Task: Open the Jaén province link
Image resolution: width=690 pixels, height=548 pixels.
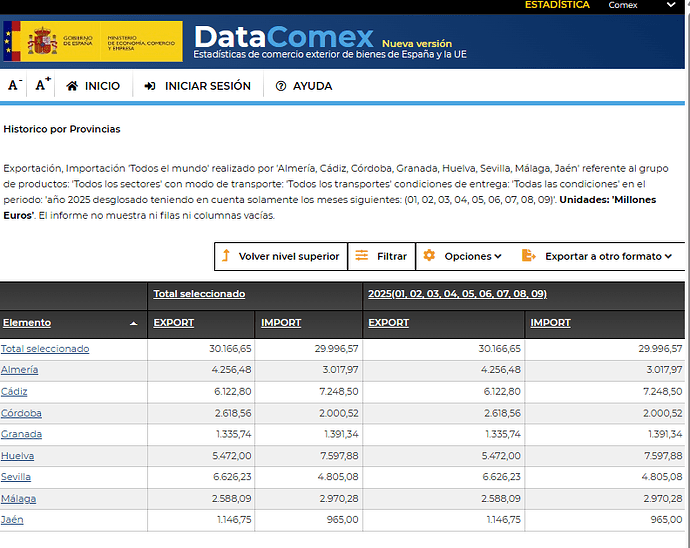Action: (x=12, y=520)
